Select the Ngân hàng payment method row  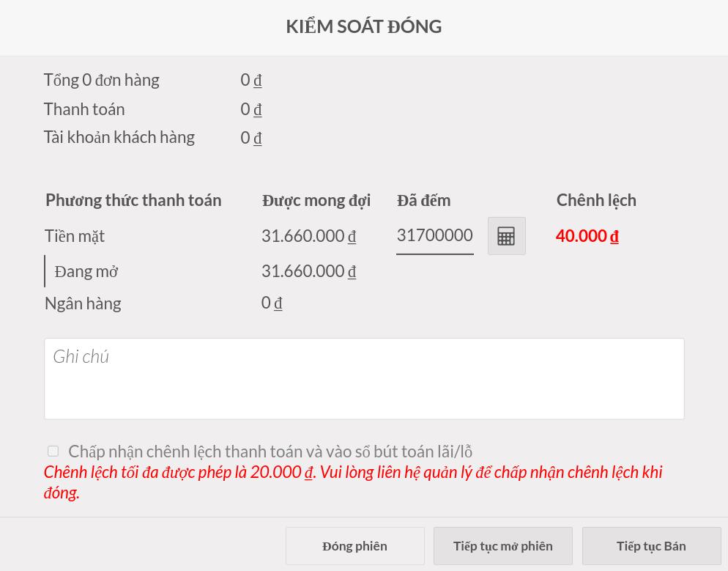click(x=83, y=303)
